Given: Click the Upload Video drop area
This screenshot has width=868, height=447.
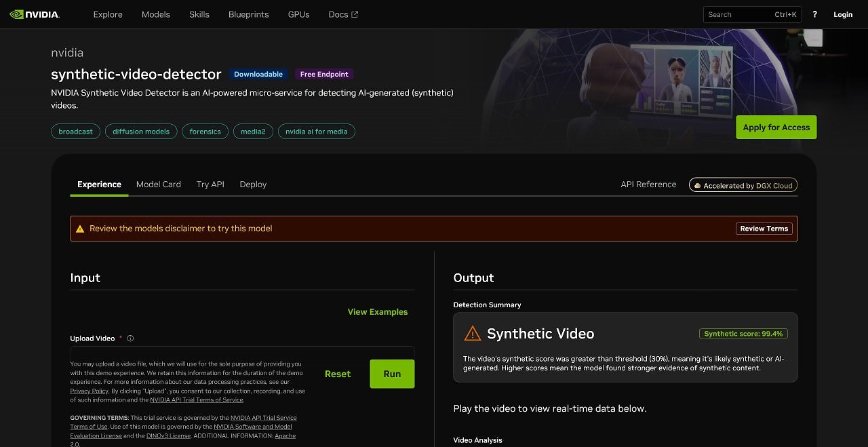Looking at the screenshot, I should [x=242, y=351].
